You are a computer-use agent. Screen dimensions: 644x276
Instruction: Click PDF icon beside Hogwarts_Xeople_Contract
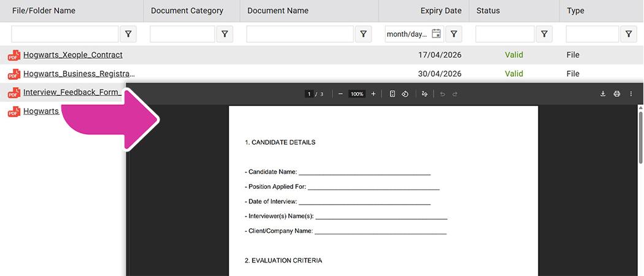tap(14, 55)
